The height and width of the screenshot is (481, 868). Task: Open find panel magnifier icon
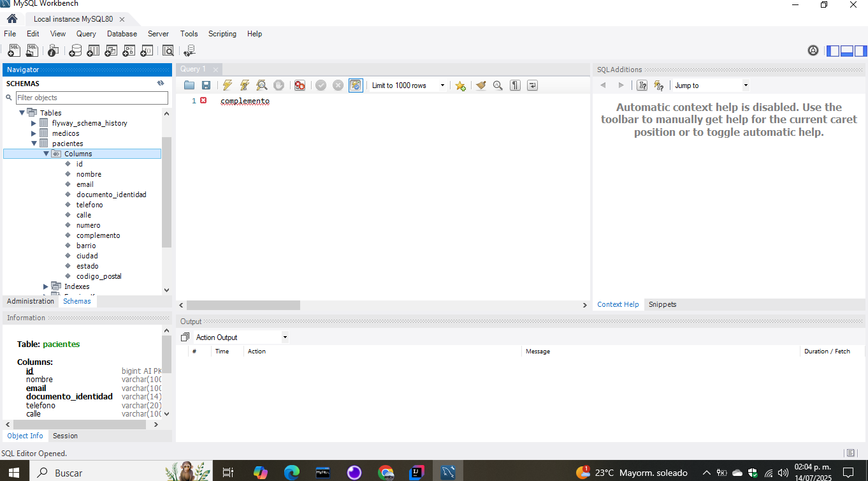click(x=498, y=85)
